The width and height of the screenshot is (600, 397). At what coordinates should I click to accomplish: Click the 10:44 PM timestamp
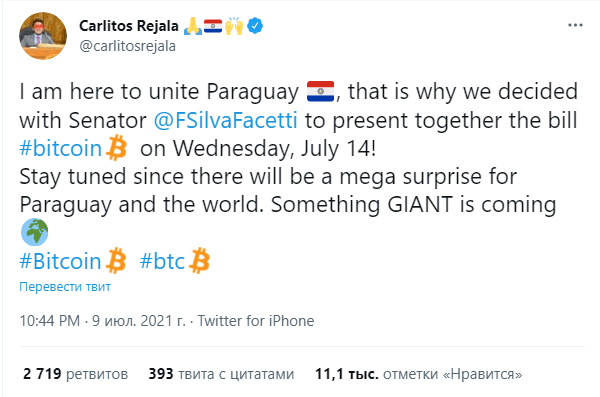pyautogui.click(x=50, y=321)
